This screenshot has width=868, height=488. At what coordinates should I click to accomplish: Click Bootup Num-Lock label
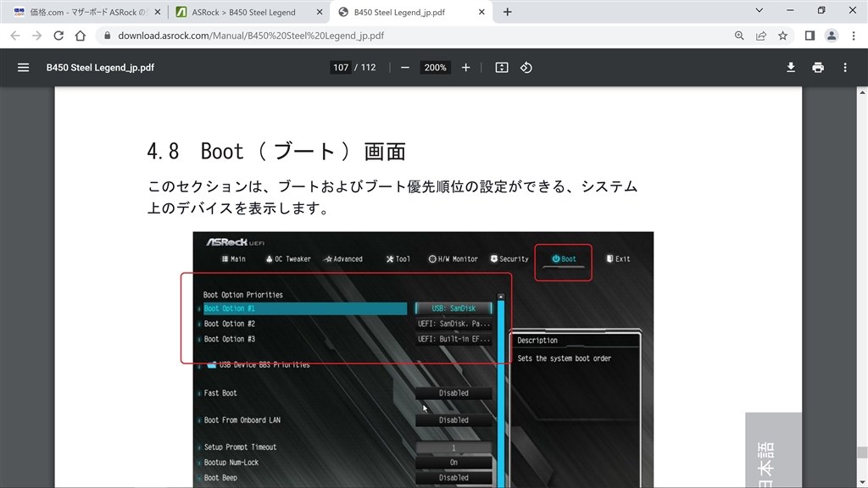coord(231,463)
